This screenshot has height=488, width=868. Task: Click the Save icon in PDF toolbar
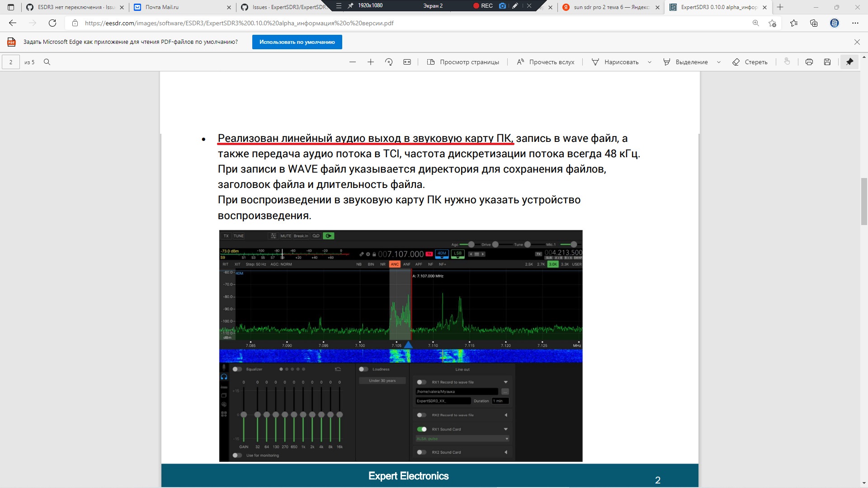827,62
